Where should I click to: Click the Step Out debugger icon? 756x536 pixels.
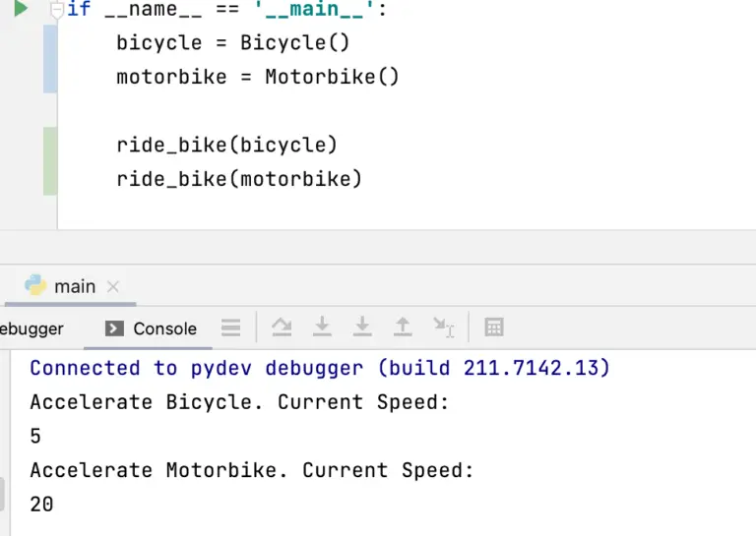pyautogui.click(x=403, y=328)
